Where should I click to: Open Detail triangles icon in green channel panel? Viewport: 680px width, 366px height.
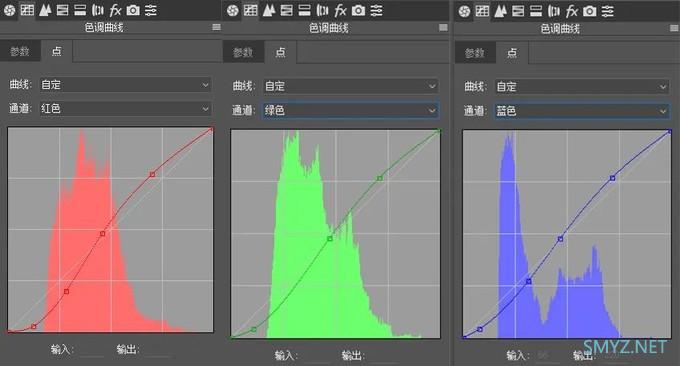click(269, 10)
